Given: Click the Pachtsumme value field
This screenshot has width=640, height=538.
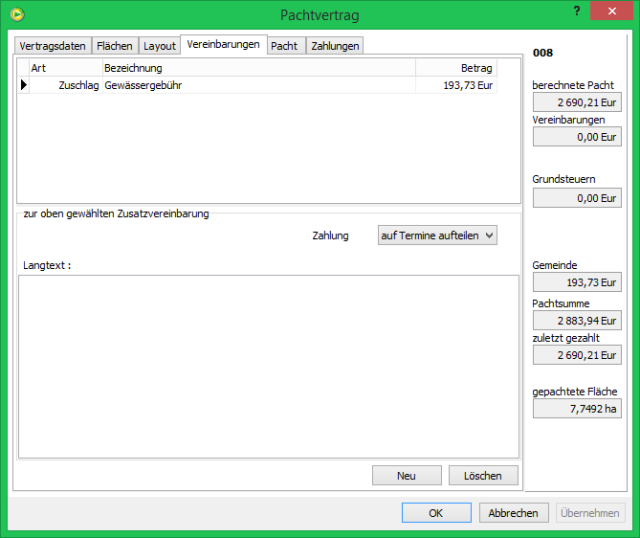Looking at the screenshot, I should tap(576, 320).
